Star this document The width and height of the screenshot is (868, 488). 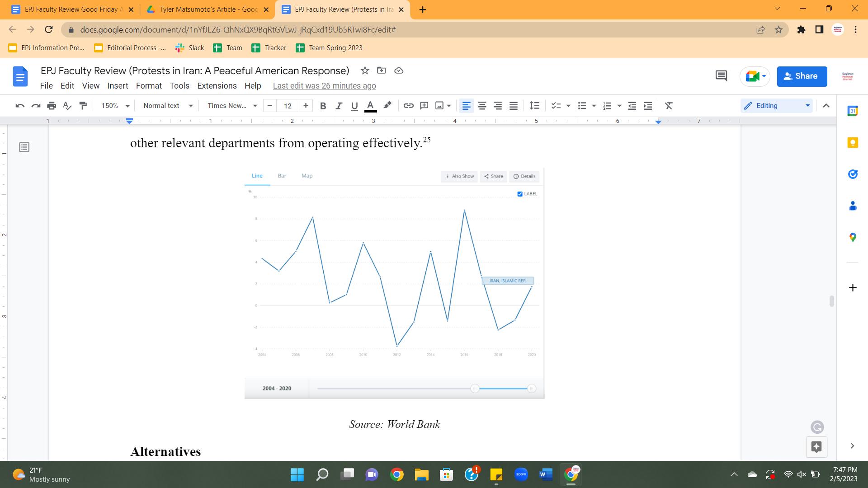click(x=365, y=70)
